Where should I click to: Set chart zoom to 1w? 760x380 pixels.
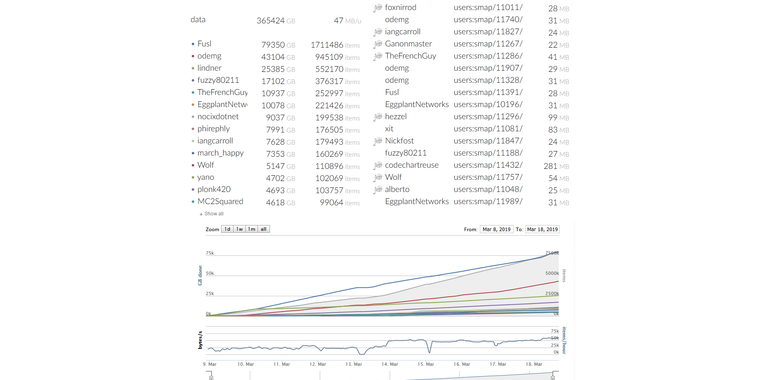tap(239, 229)
